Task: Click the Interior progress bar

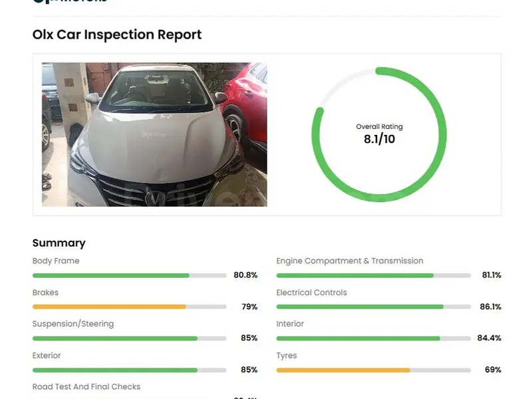Action: (x=373, y=338)
